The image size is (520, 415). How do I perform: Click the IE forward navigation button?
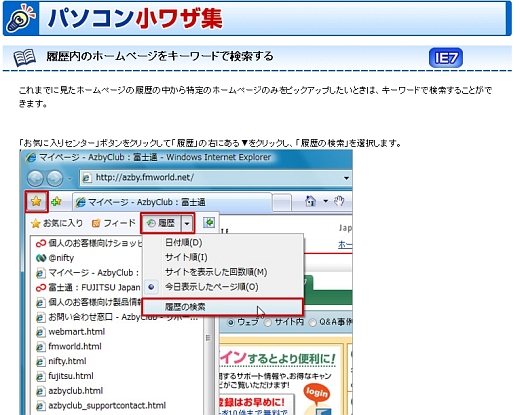55,178
